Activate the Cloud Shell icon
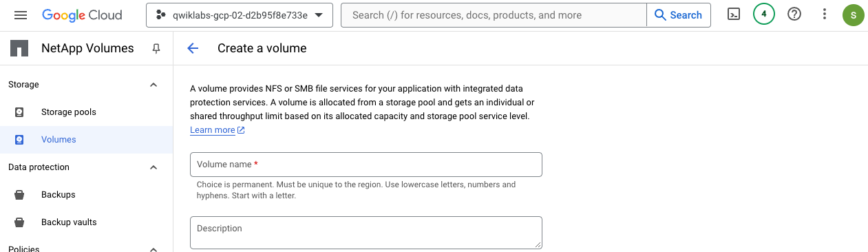Viewport: 868px width, 252px height. click(734, 14)
